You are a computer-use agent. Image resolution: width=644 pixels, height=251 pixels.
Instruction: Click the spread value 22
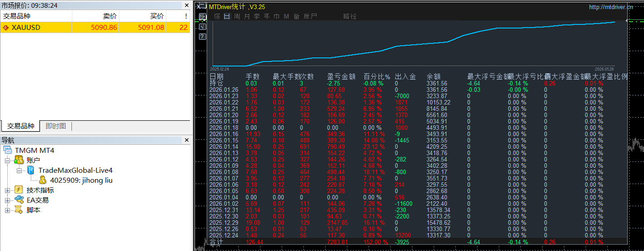(184, 28)
